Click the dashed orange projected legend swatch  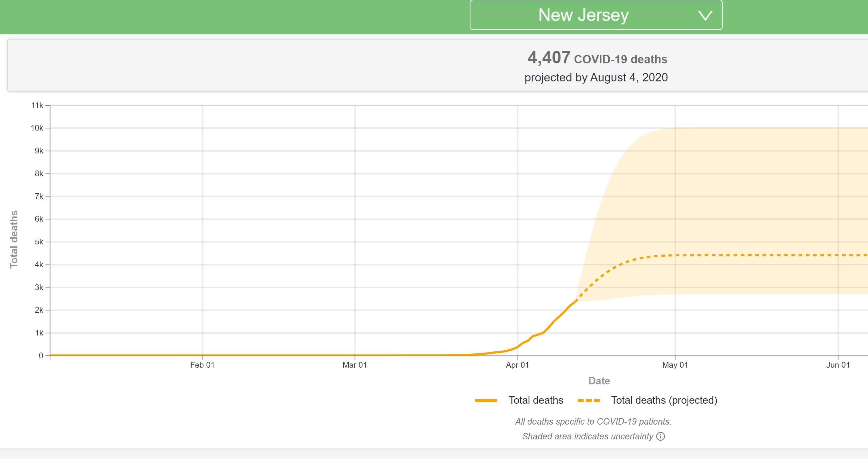589,400
